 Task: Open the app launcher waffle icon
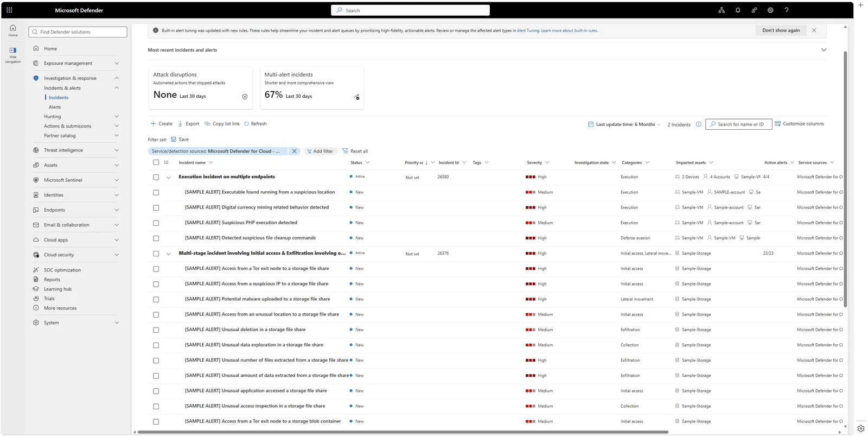click(x=9, y=10)
